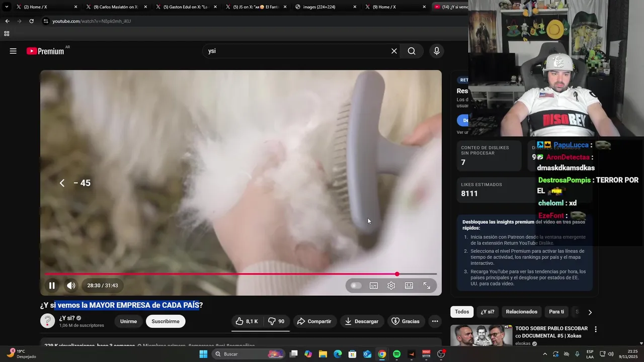Subscribe with Suscribirme button
644x362 pixels.
[x=166, y=321]
